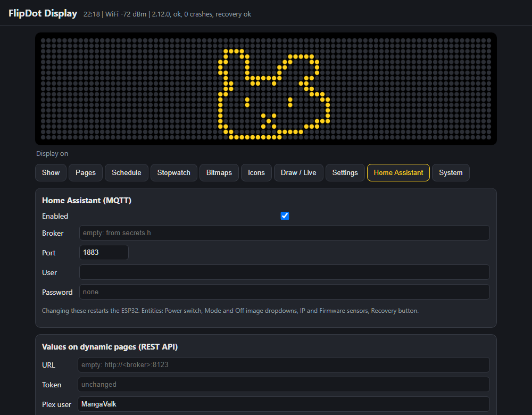Go to the Bitmaps tab
The width and height of the screenshot is (532, 415).
pyautogui.click(x=219, y=173)
